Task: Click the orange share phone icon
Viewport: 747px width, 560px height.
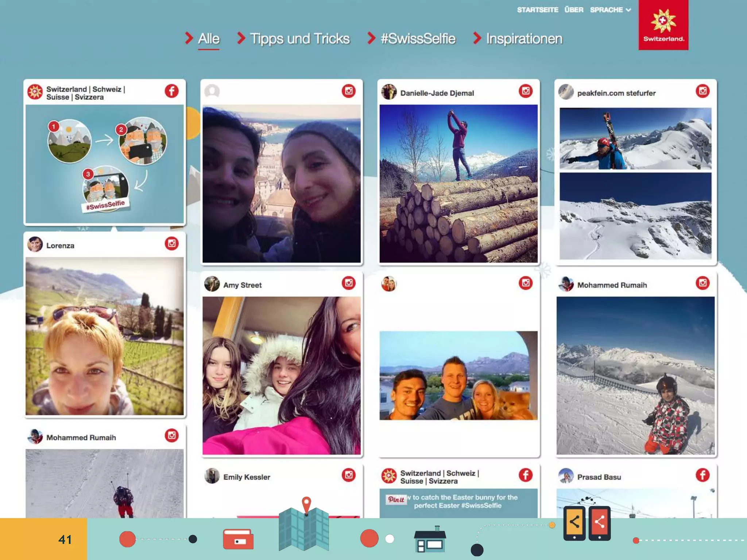Action: (x=574, y=523)
